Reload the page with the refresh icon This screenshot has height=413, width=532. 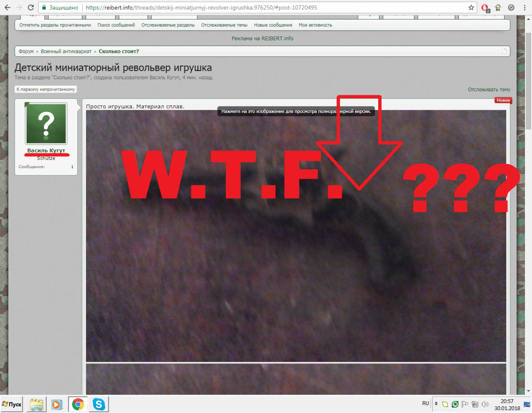(x=30, y=8)
